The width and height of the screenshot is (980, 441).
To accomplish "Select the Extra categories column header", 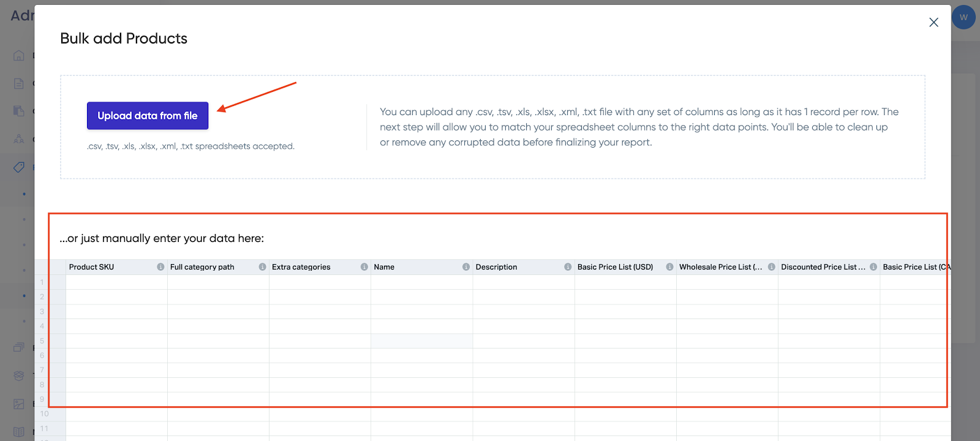I will coord(320,267).
